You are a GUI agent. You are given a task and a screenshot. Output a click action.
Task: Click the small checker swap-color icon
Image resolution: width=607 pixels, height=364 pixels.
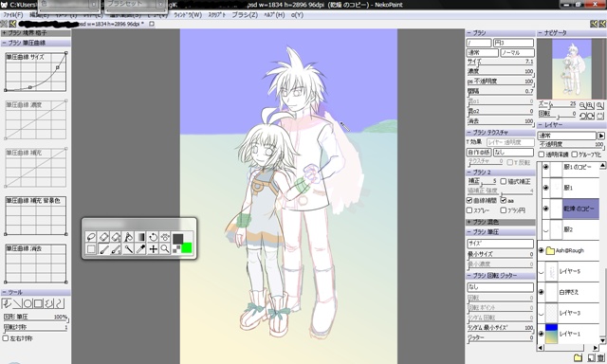(176, 249)
